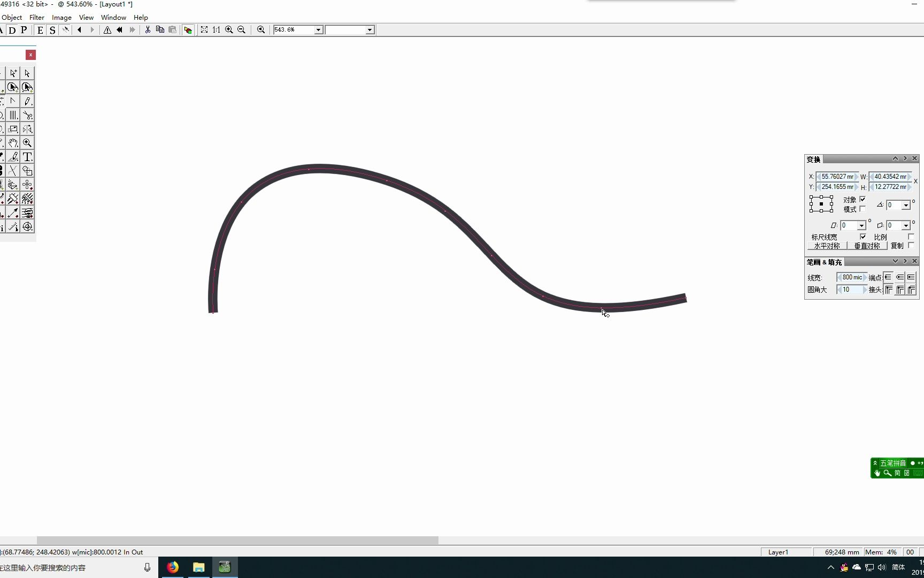Choose the mirror reflect tool
Viewport: 924px width, 578px height.
[x=27, y=129]
